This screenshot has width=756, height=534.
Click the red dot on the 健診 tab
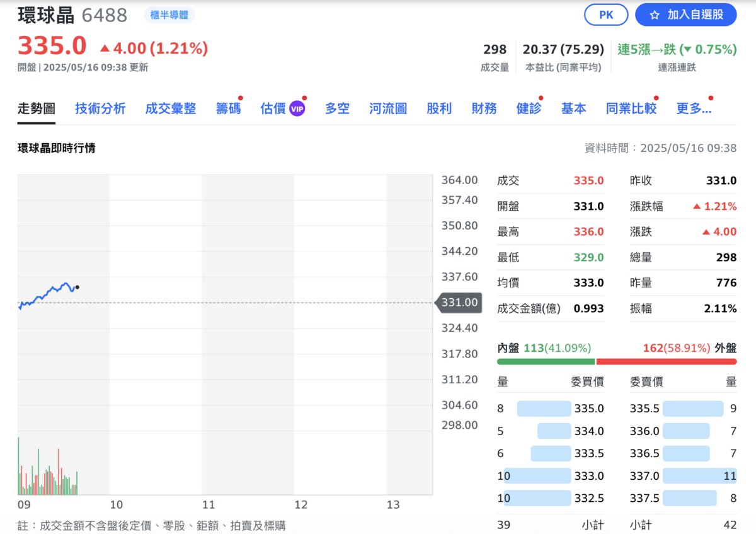coord(541,98)
